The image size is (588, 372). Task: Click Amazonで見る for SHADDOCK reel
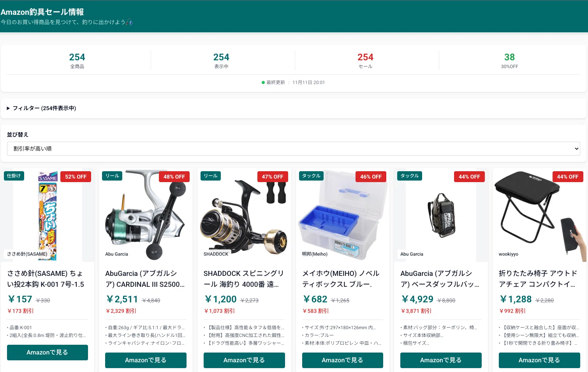pos(244,360)
